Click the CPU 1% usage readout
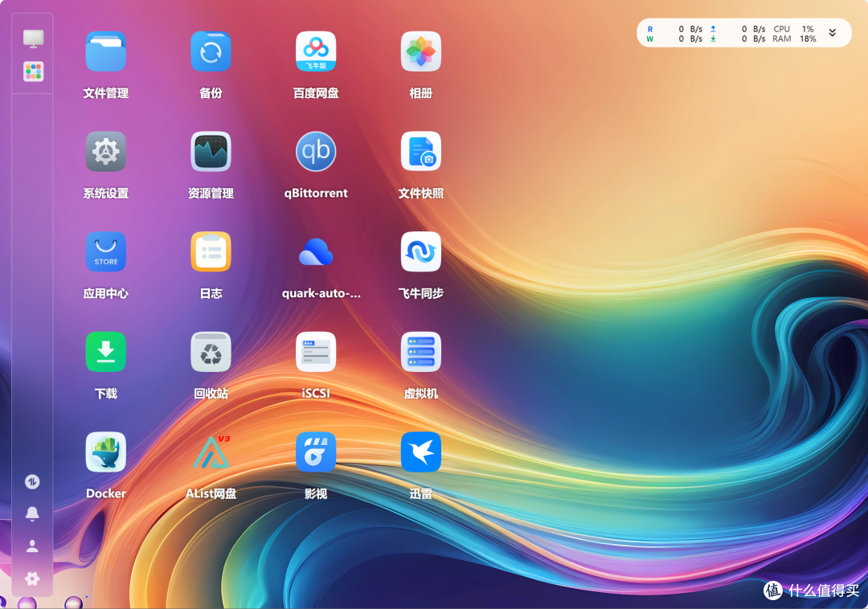Image resolution: width=868 pixels, height=609 pixels. (x=794, y=29)
